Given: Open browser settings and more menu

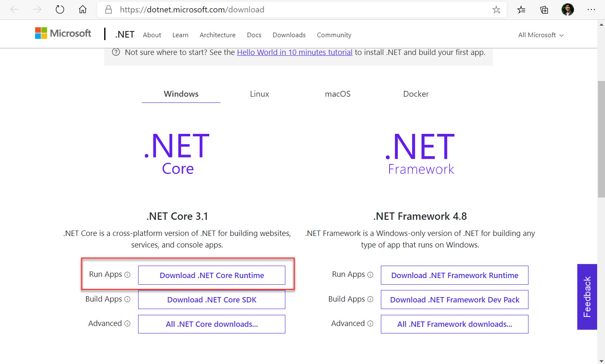Looking at the screenshot, I should click(x=591, y=10).
